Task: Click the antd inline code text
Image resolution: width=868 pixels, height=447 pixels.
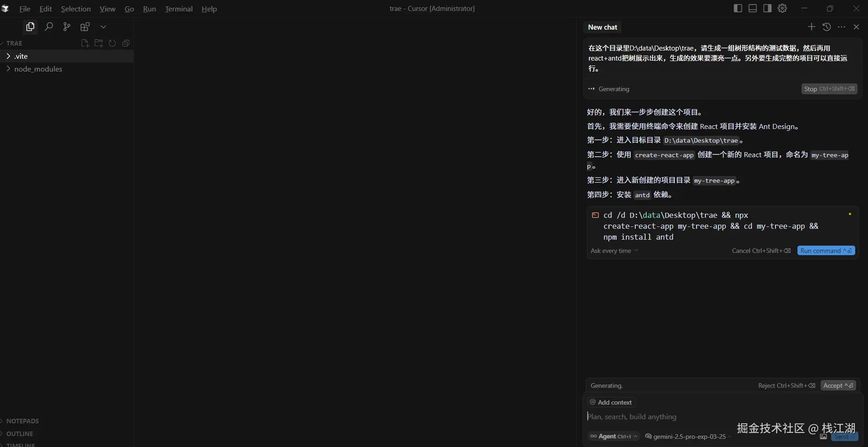Action: [x=642, y=195]
